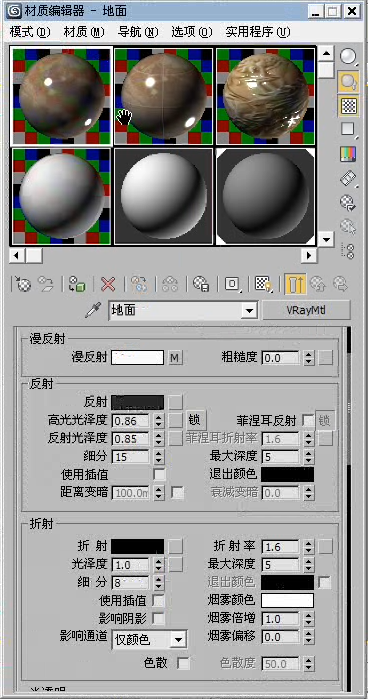Click Go Forward to Sibling icon
Screen dimensions: 368x699
pos(340,284)
